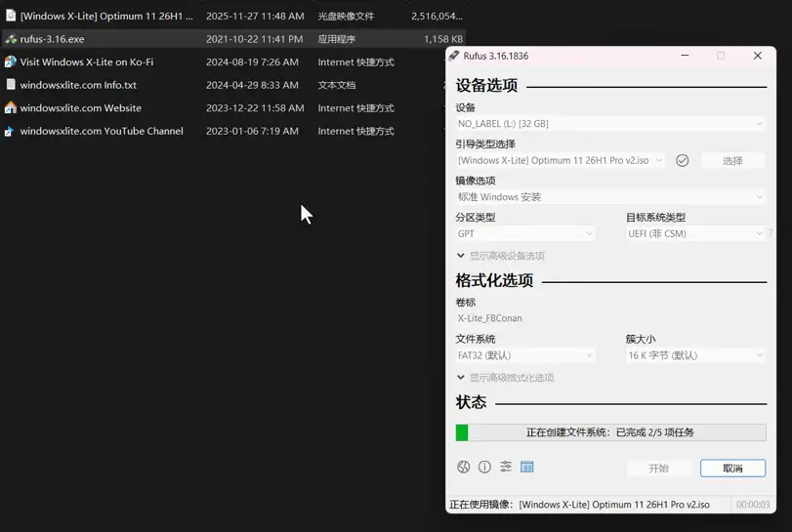Click the 取消 cancel button
The height and width of the screenshot is (532, 792).
coord(732,469)
